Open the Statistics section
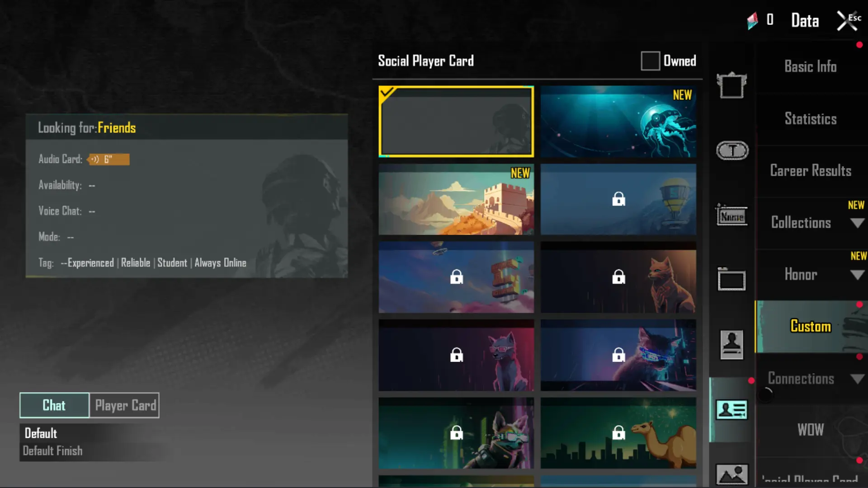 pyautogui.click(x=811, y=119)
